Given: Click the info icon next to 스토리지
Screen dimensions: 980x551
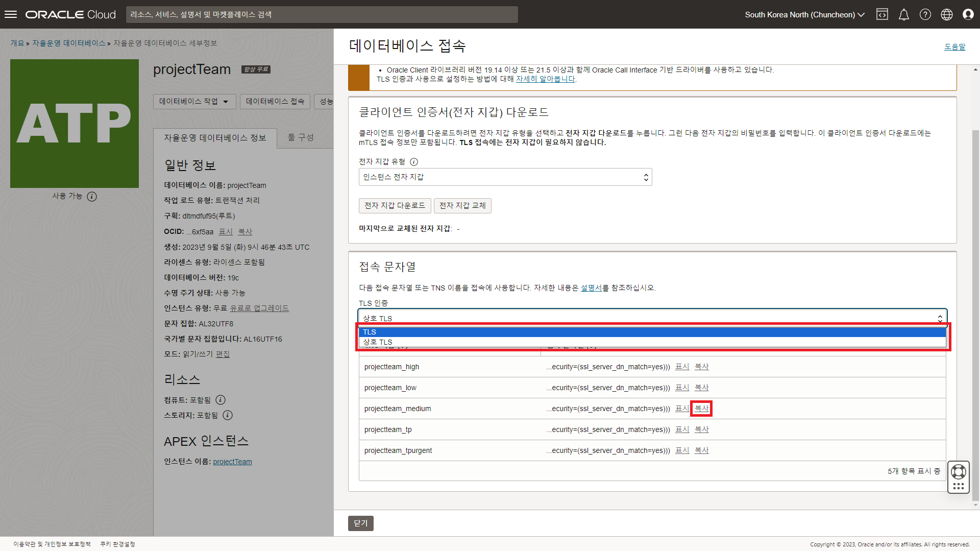Looking at the screenshot, I should (x=228, y=415).
